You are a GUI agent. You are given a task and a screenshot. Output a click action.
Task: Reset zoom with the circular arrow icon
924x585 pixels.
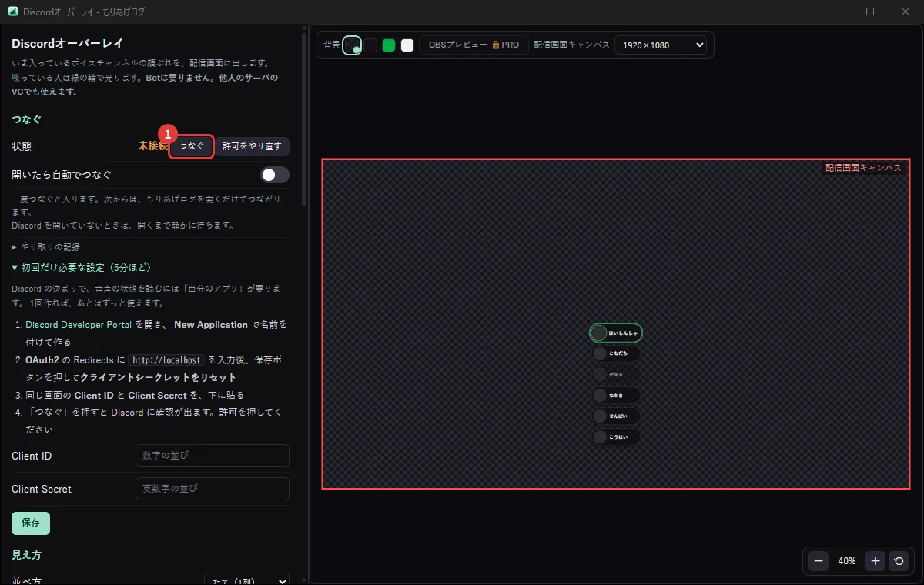pyautogui.click(x=898, y=561)
